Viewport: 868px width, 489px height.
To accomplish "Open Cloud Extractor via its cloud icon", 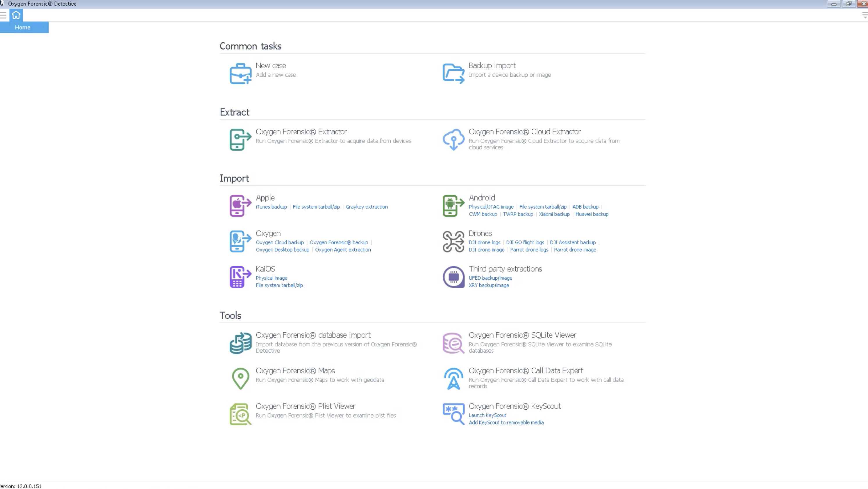I will (x=453, y=140).
